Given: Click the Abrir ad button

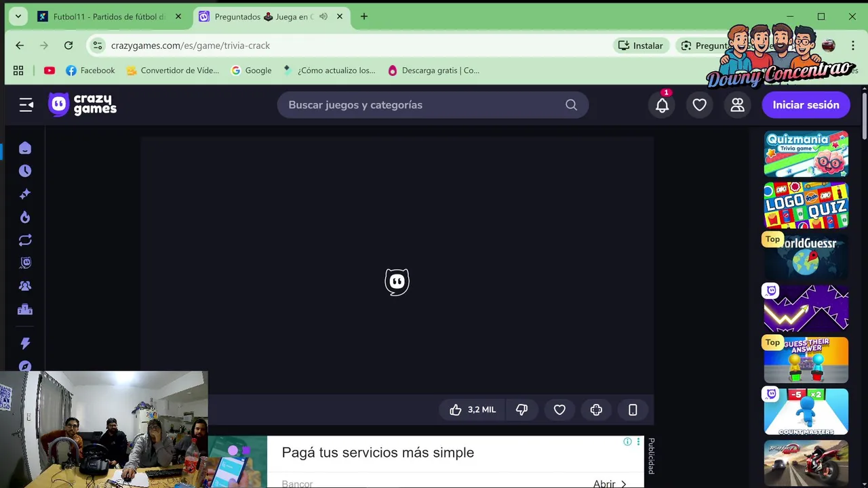Looking at the screenshot, I should click(609, 483).
